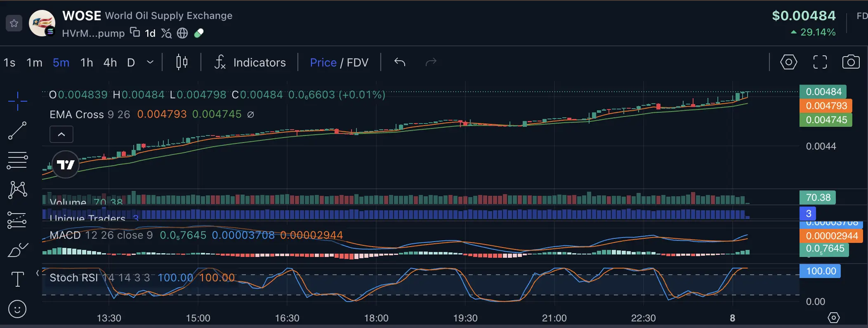Collapse the left drawing toolbar arrow
The width and height of the screenshot is (868, 328).
tap(38, 273)
